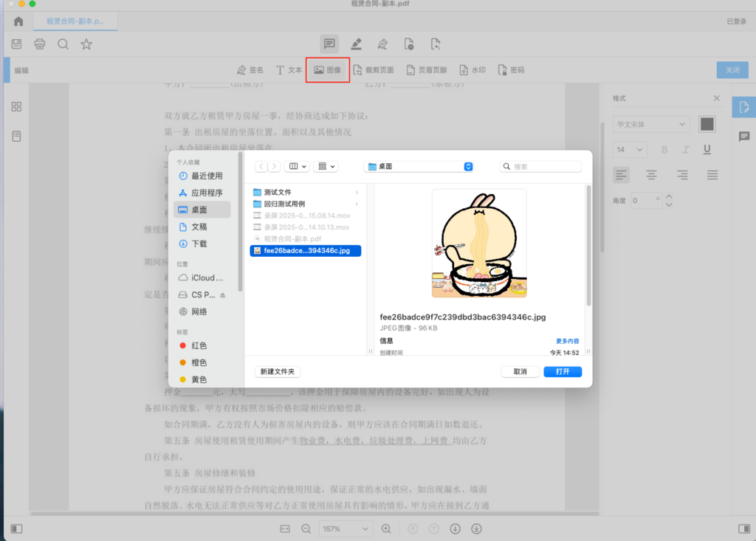
Task: Click the 打开 button
Action: pos(563,372)
